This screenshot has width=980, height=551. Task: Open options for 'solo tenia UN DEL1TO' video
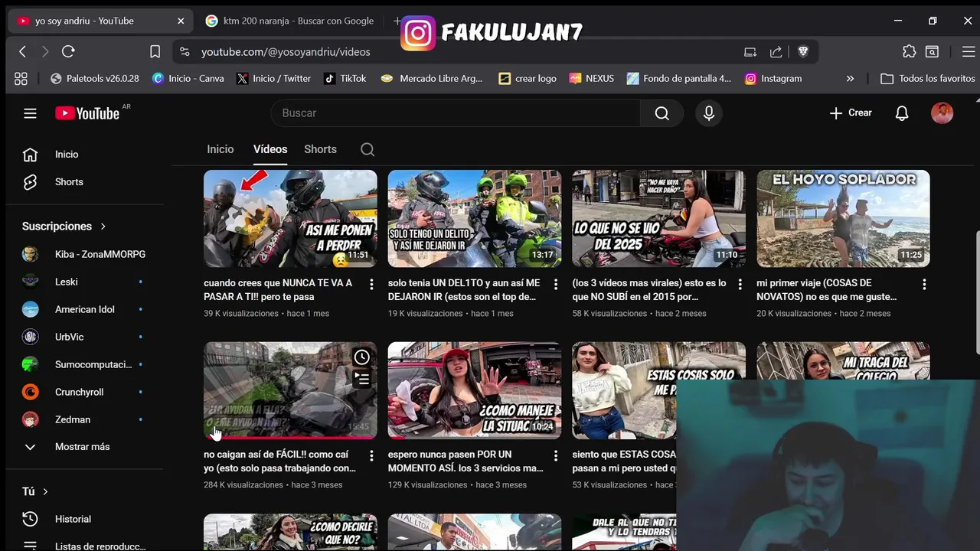[556, 284]
